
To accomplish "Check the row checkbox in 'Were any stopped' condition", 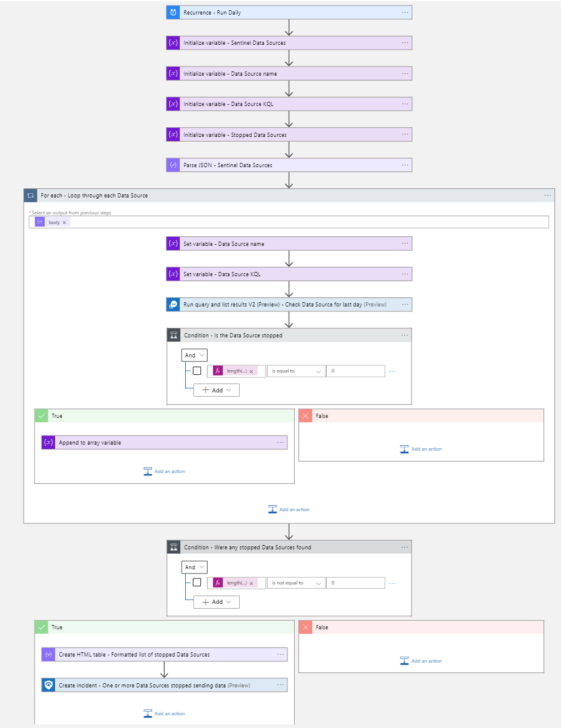I will pyautogui.click(x=197, y=583).
